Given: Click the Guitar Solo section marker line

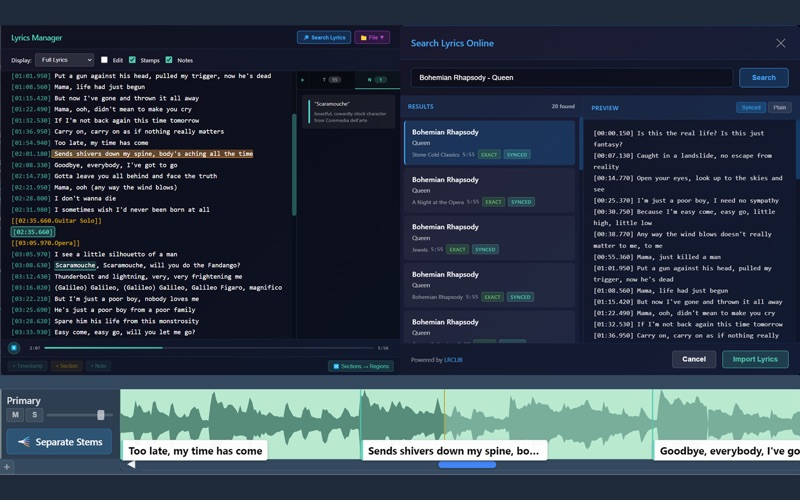Looking at the screenshot, I should tap(57, 220).
